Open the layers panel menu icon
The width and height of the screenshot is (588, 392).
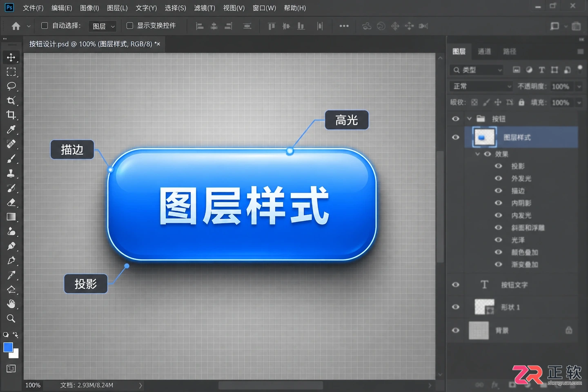[580, 51]
